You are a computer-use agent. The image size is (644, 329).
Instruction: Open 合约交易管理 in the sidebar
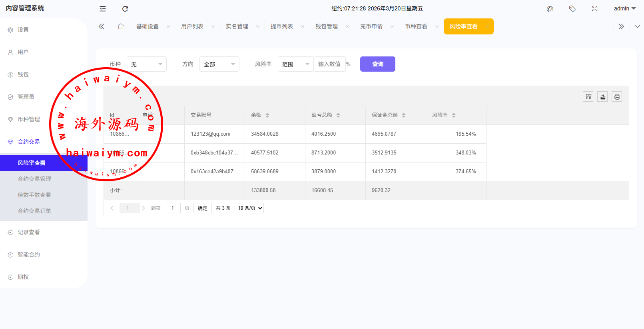point(34,179)
